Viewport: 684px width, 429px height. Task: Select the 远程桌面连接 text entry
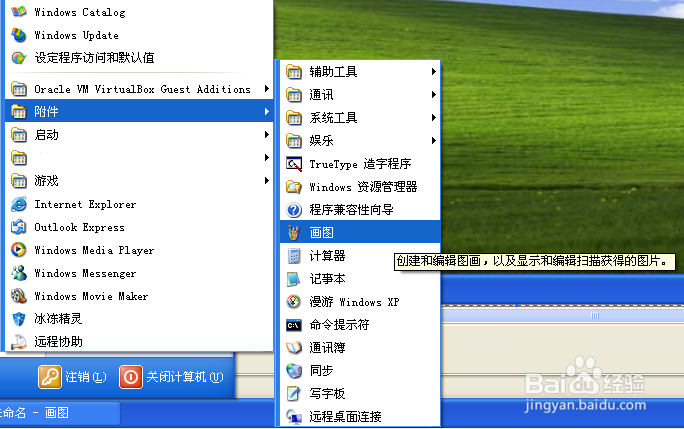pos(345,416)
